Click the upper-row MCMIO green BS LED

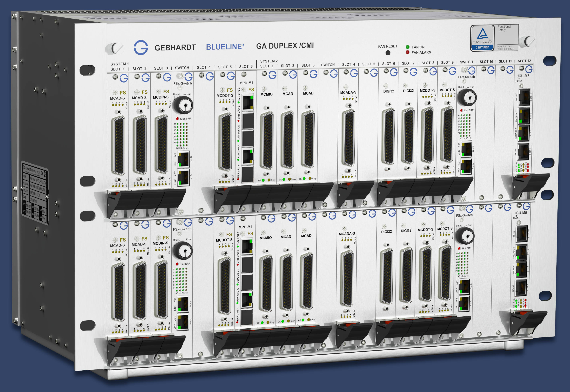click(263, 180)
